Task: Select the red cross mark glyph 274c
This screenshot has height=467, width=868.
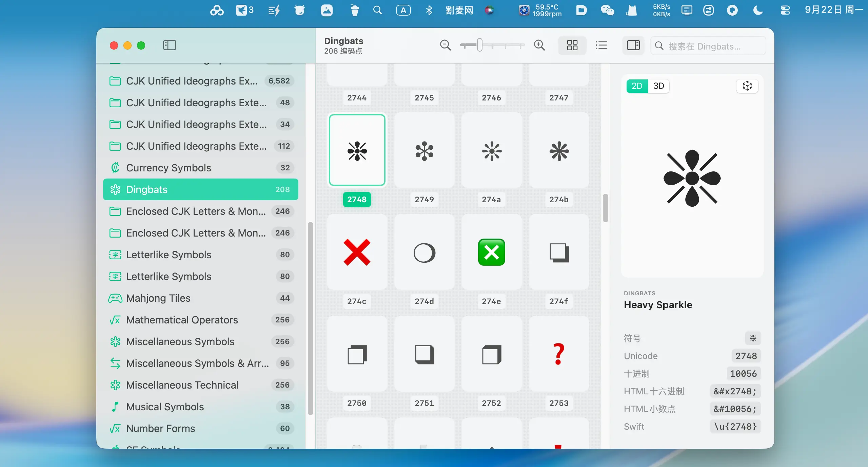Action: click(x=357, y=252)
